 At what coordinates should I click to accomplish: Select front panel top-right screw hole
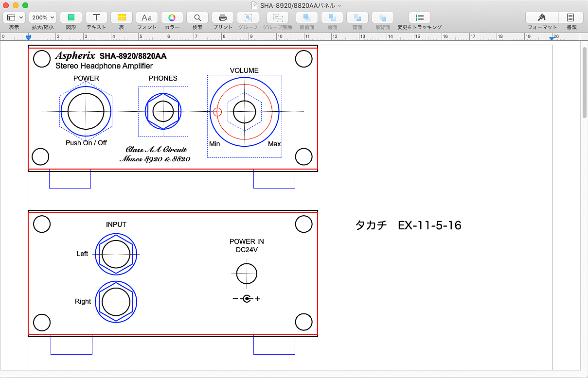point(303,59)
